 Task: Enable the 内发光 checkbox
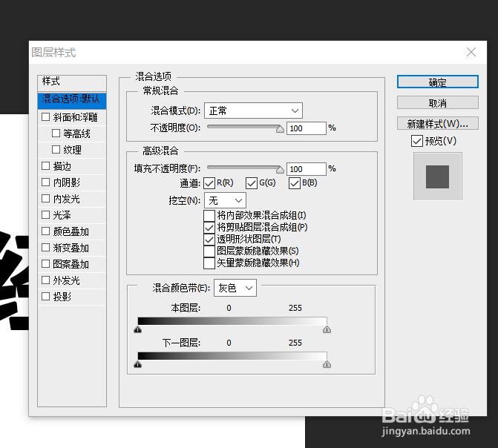(x=46, y=199)
